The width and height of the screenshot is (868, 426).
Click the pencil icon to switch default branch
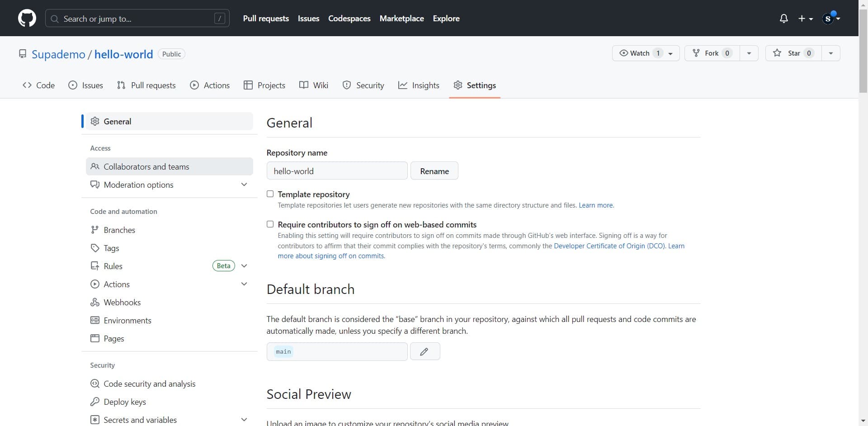click(x=425, y=351)
